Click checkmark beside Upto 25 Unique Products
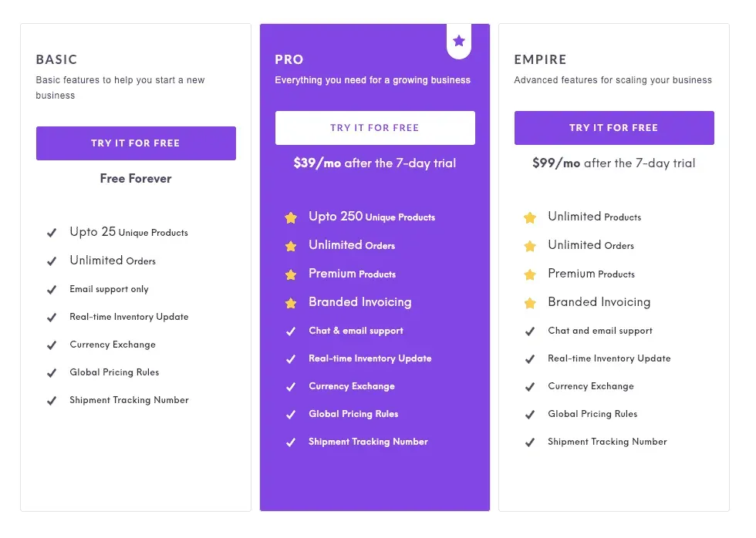This screenshot has width=756, height=538. coord(52,233)
